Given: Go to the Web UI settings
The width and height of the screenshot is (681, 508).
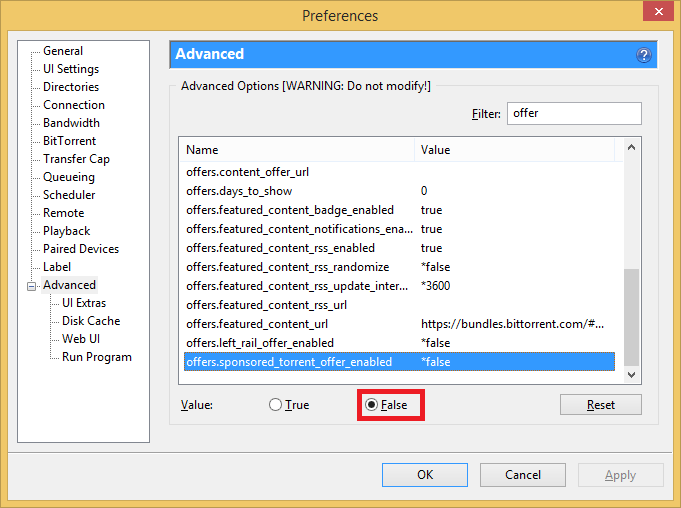Looking at the screenshot, I should click(80, 339).
